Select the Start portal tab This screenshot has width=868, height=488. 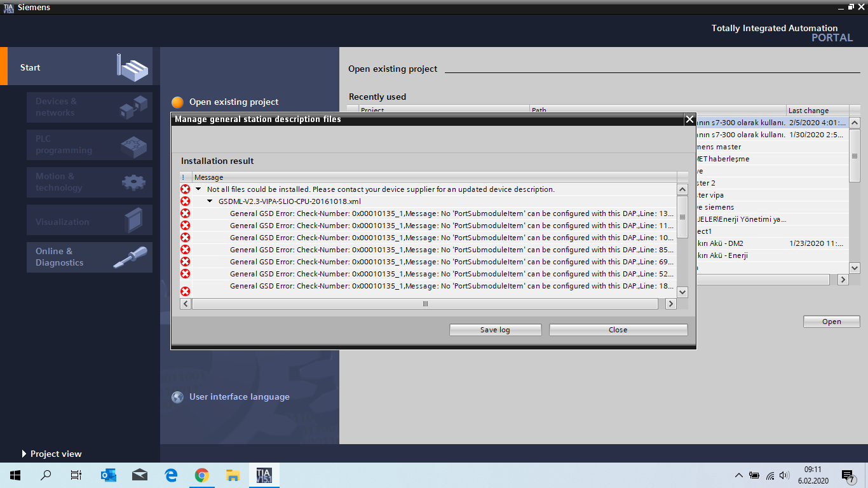(80, 67)
